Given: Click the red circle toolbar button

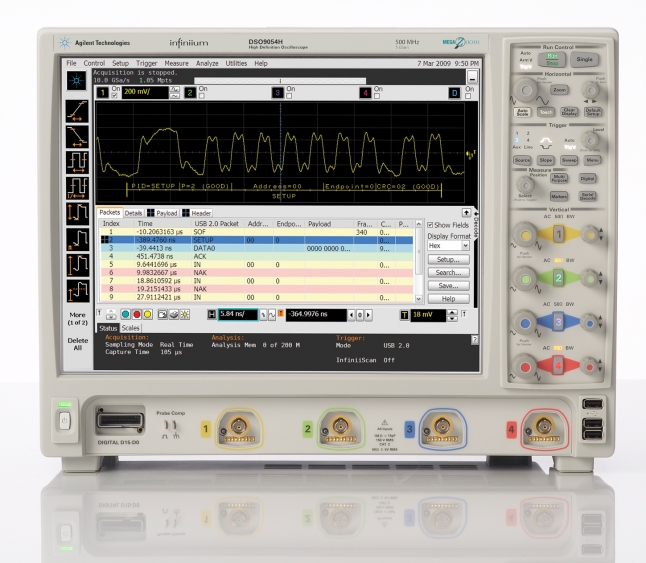Looking at the screenshot, I should click(137, 315).
